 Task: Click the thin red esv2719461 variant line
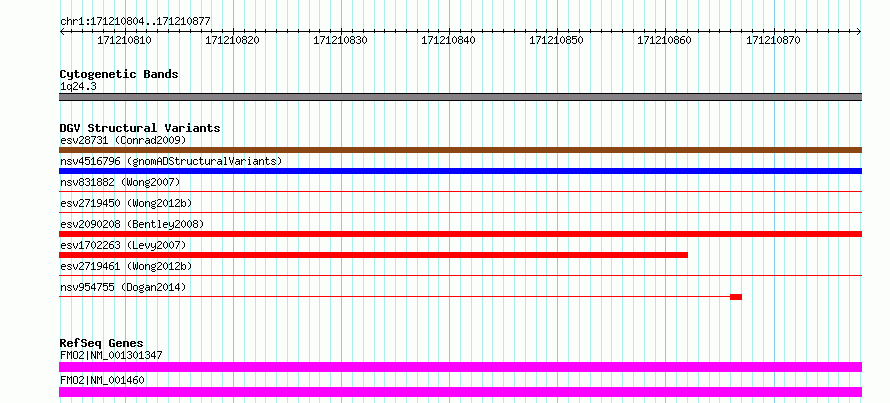(x=460, y=276)
